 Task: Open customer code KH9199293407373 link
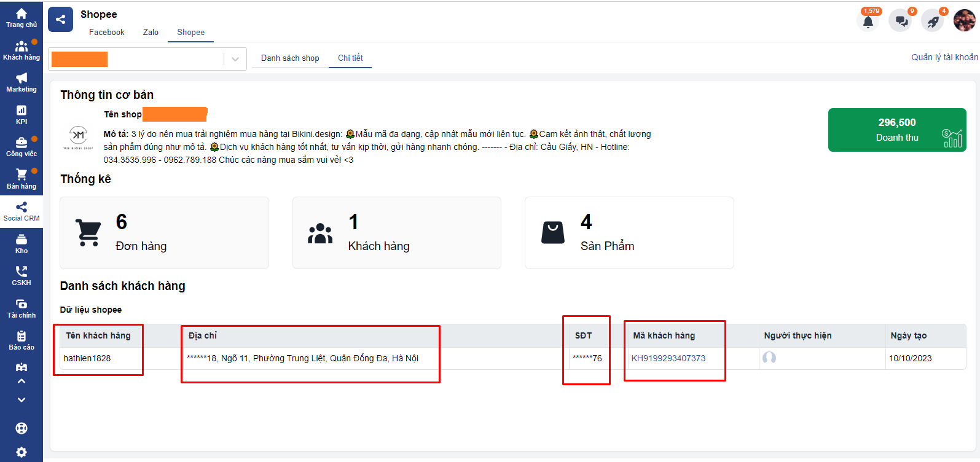668,358
